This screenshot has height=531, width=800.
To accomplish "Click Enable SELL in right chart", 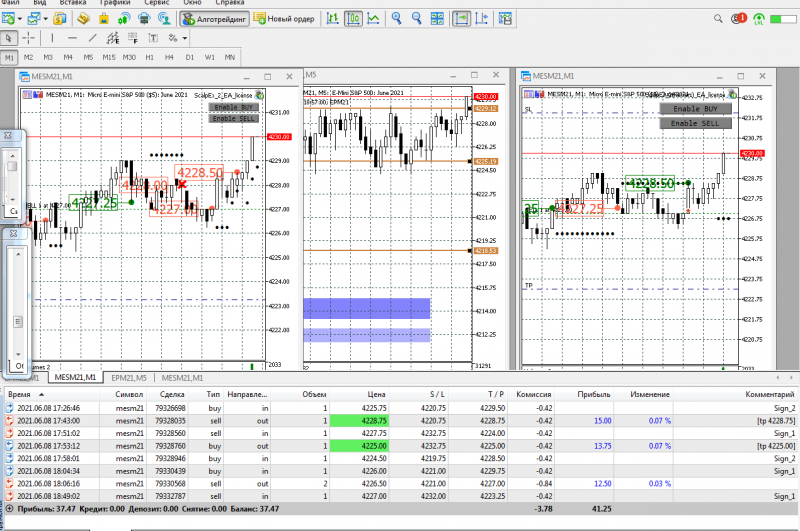I will pos(695,123).
